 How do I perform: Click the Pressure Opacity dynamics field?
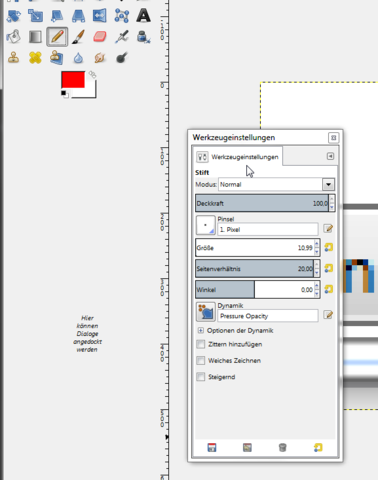point(268,316)
